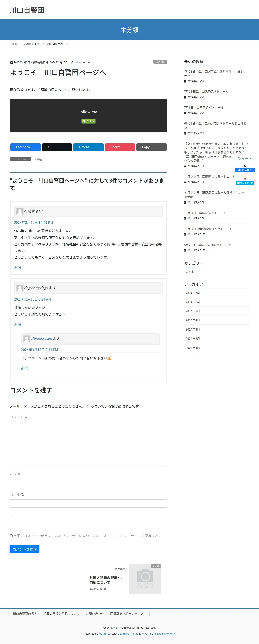Viewport: 259px width, 644px height.
Task: Check the save name and email checkbox
Action: (11, 536)
